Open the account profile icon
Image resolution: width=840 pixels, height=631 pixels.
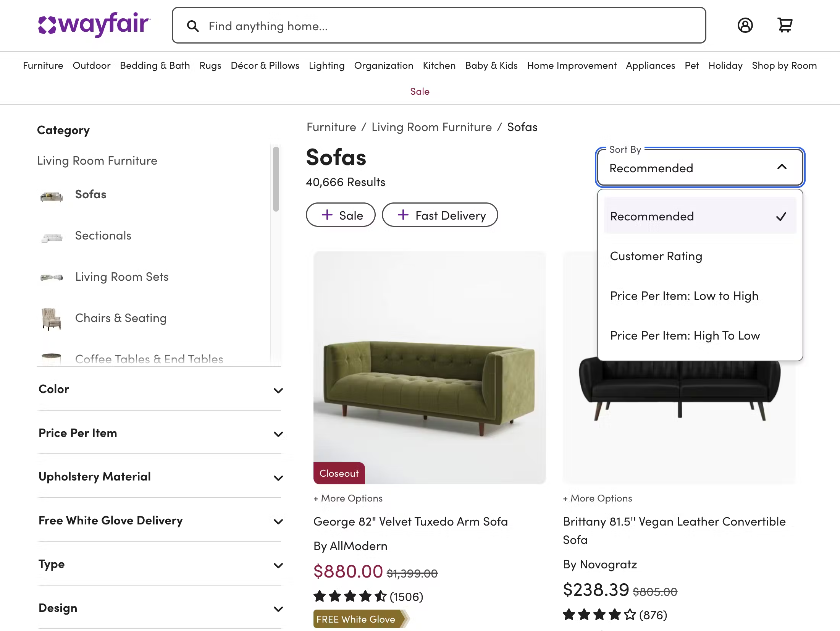(x=745, y=26)
